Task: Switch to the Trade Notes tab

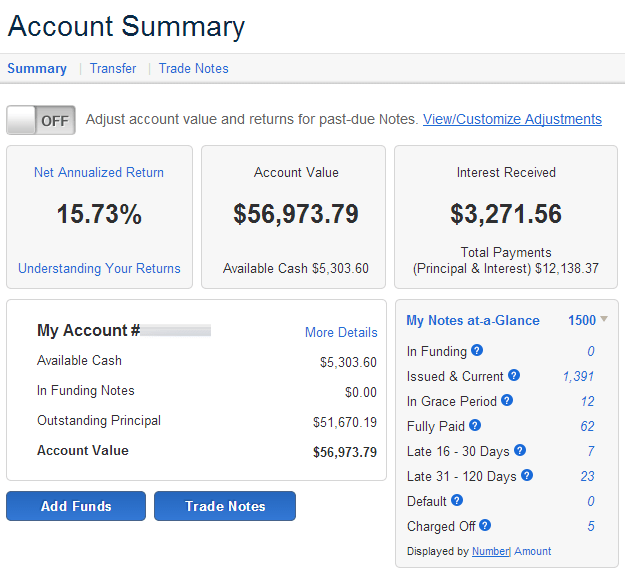Action: 193,69
